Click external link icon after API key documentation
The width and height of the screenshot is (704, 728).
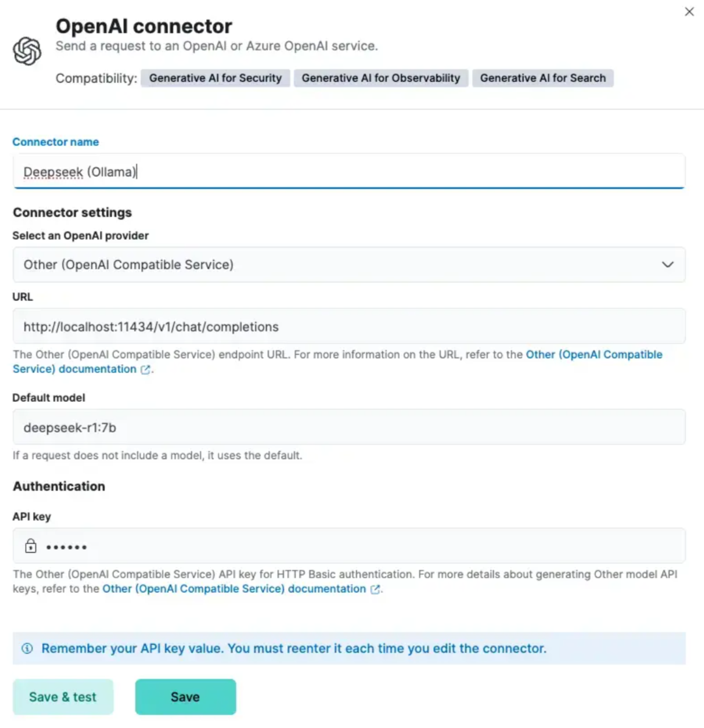(x=375, y=589)
